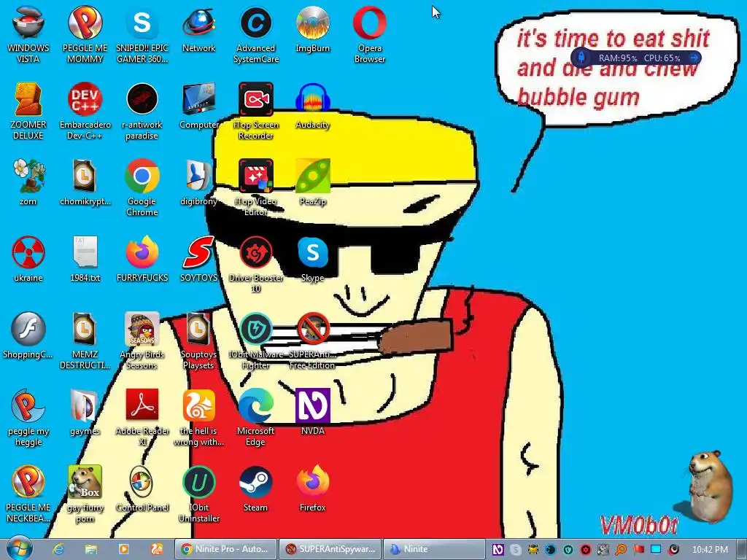Open the Network desktop icon
The height and width of the screenshot is (560, 747).
click(198, 29)
